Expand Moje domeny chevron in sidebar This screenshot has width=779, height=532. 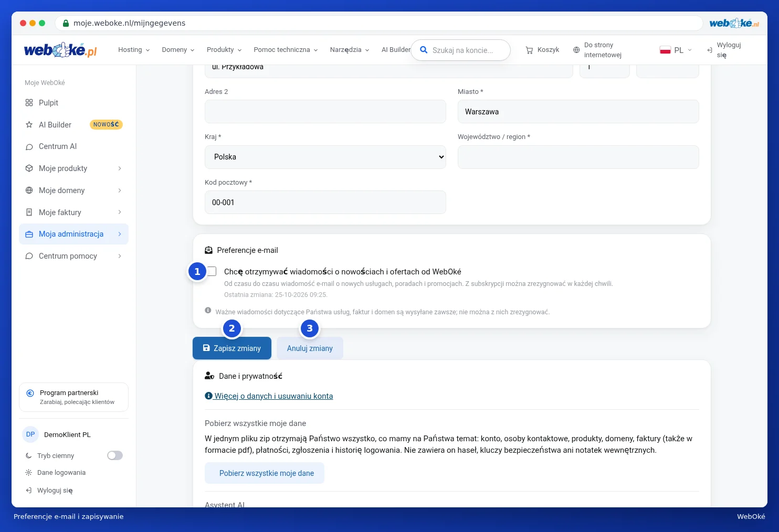(x=120, y=190)
